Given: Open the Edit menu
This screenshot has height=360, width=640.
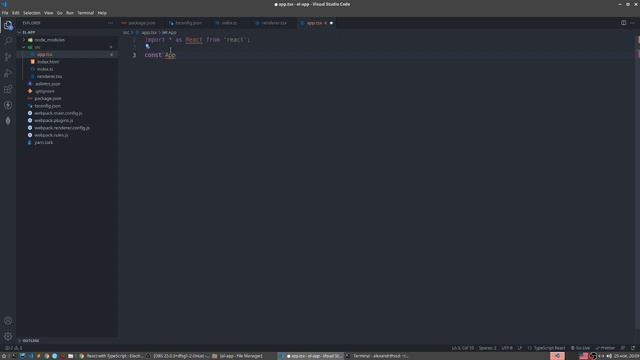Looking at the screenshot, I should tap(16, 13).
